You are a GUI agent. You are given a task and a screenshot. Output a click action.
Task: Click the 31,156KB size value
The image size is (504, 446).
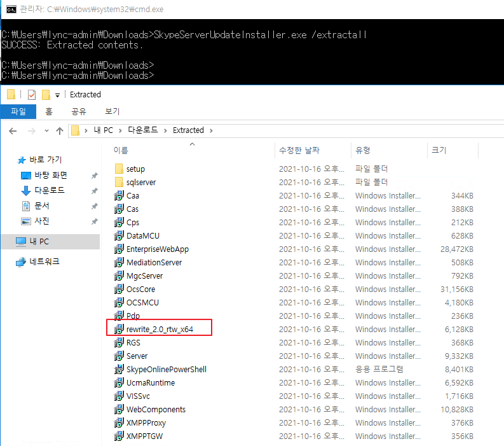point(457,289)
